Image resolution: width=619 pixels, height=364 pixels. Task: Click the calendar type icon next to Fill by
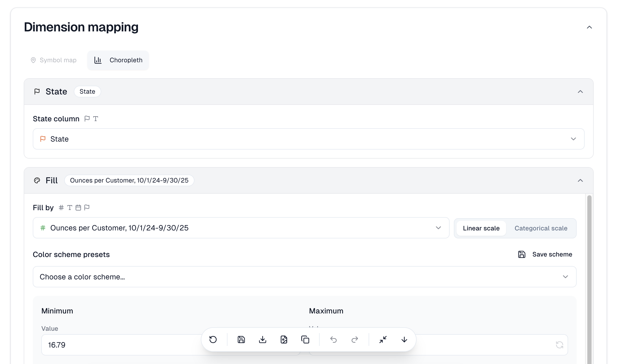(x=78, y=208)
